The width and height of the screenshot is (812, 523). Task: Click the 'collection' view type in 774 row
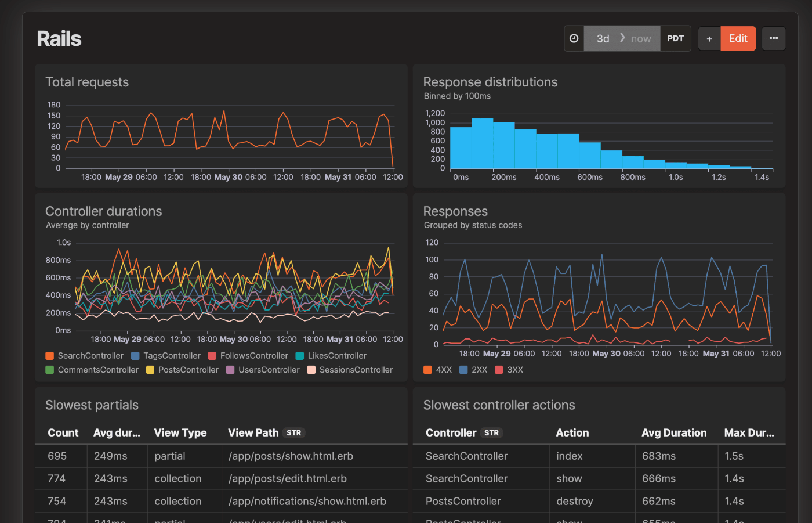[x=178, y=479]
